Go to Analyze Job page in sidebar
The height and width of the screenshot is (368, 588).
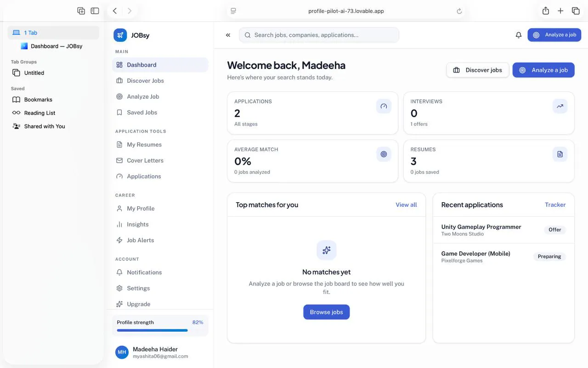click(x=160, y=96)
